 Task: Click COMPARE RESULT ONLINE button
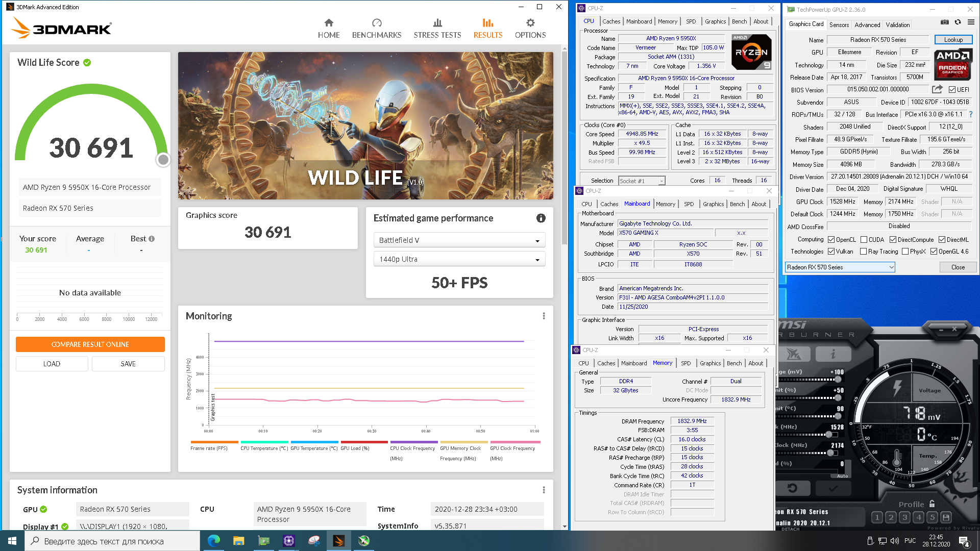click(90, 344)
